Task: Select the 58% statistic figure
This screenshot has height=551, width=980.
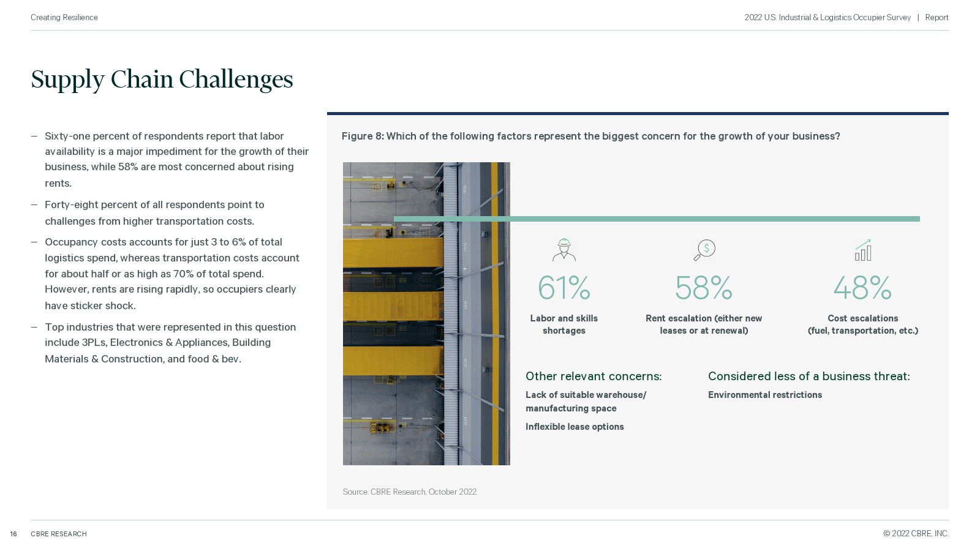Action: point(703,287)
